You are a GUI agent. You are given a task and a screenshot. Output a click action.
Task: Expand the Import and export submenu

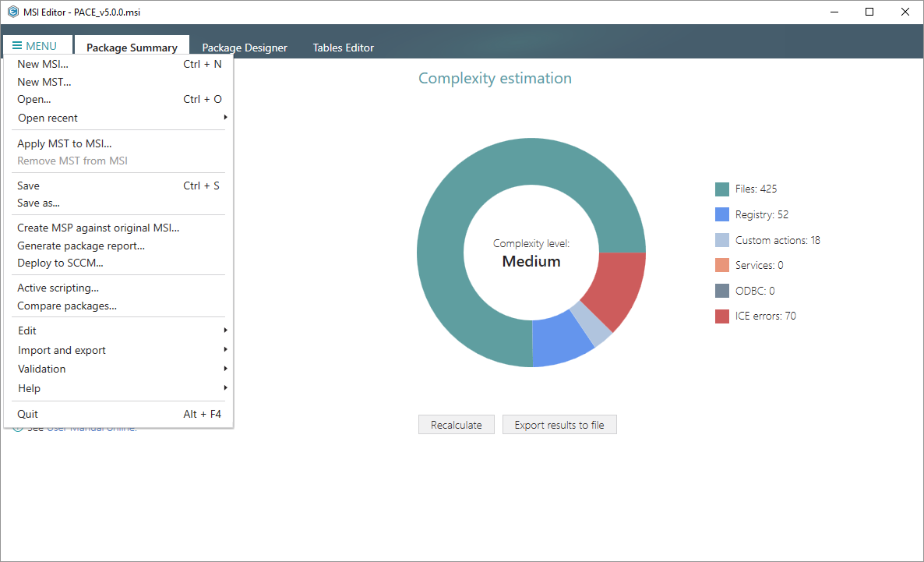(118, 350)
